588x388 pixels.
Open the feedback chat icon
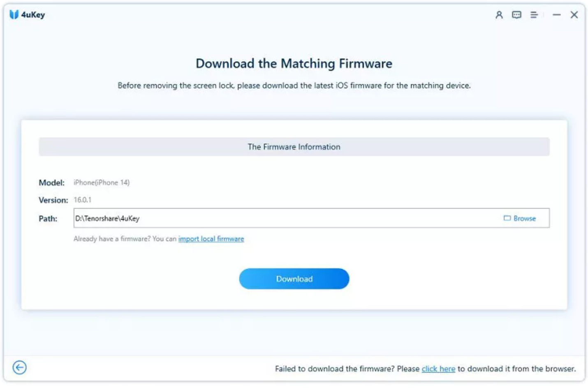coord(516,15)
